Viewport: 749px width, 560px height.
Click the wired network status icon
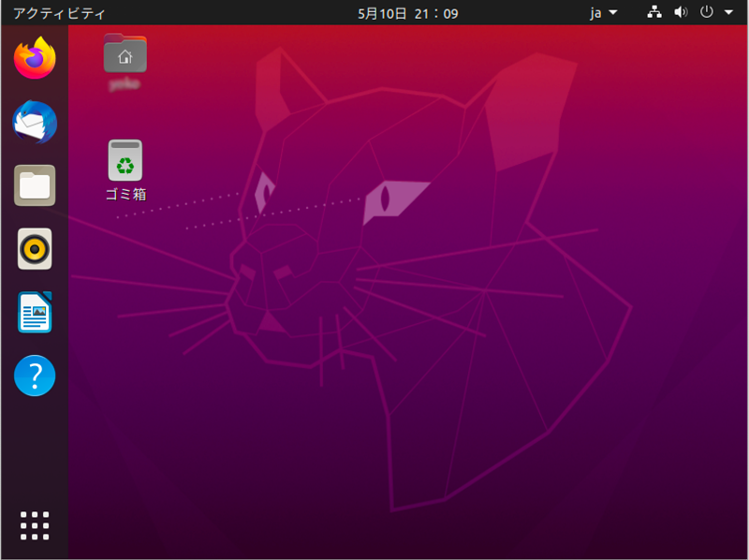pos(654,12)
